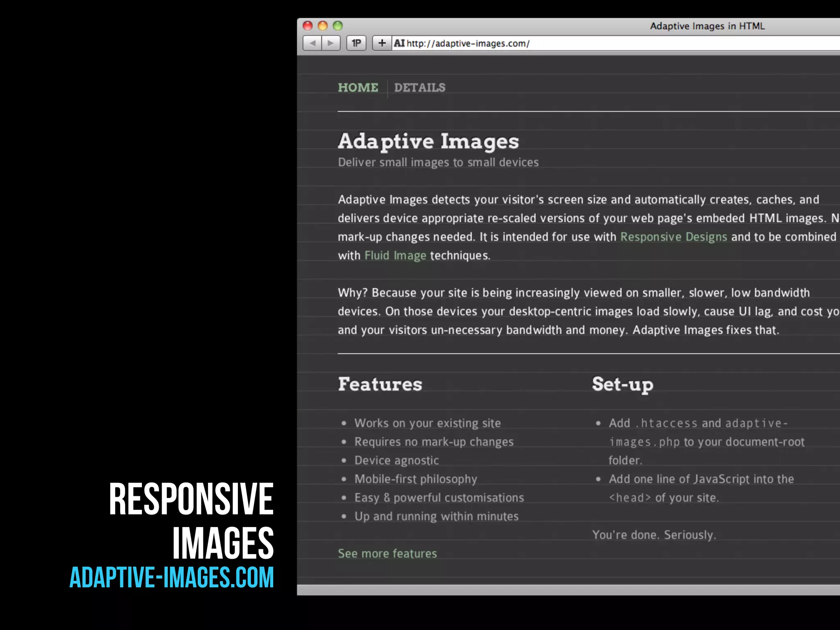Click 'Device agnostic' list item
The height and width of the screenshot is (630, 840).
coord(397,461)
